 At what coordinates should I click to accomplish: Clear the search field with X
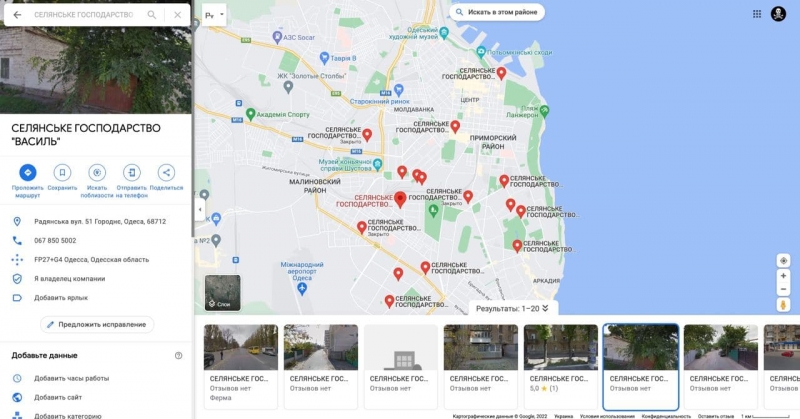(178, 15)
